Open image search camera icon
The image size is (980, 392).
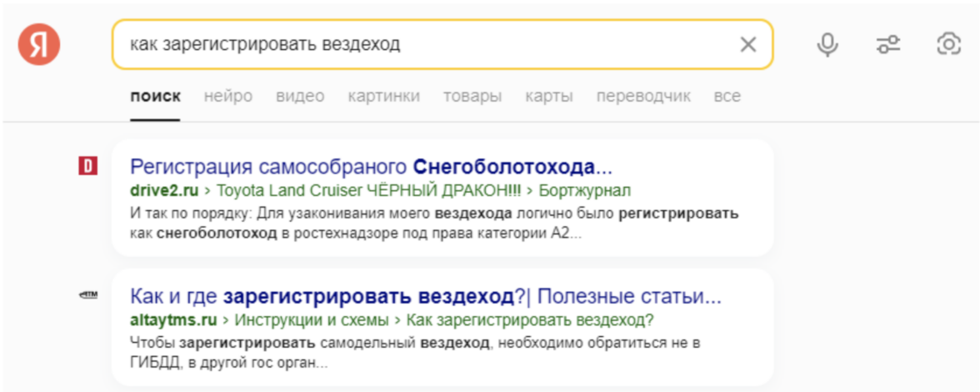pos(948,44)
